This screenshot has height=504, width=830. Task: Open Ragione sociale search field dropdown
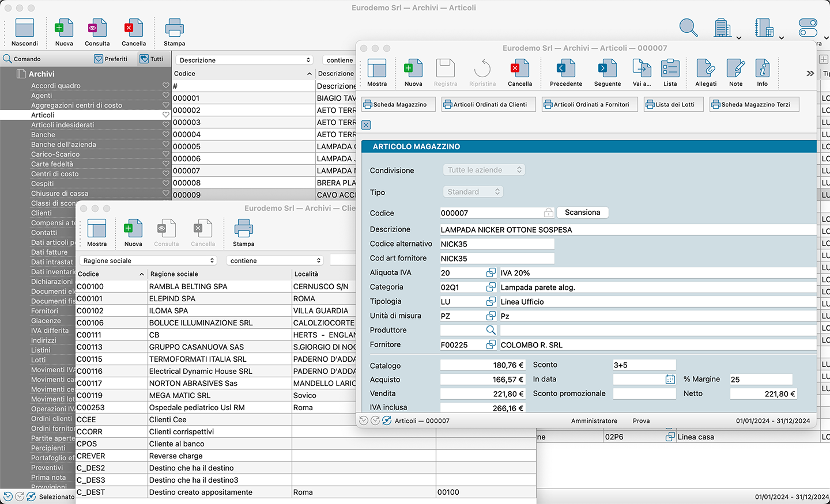coord(148,261)
